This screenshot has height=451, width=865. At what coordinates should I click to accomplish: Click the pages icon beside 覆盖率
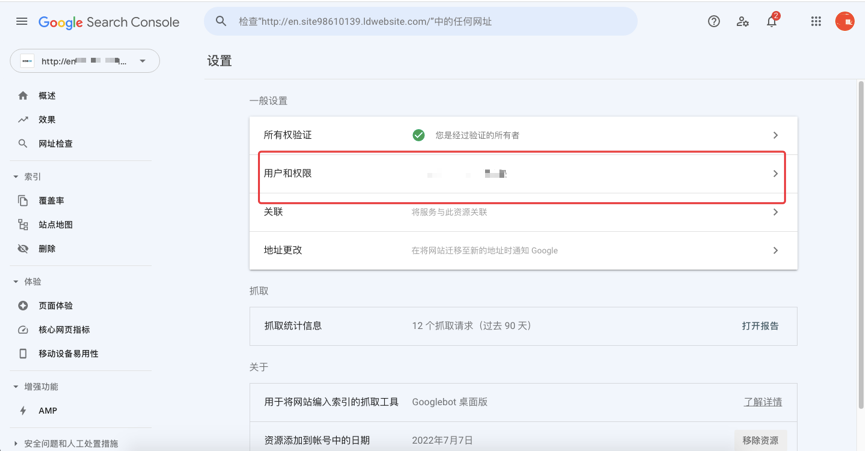(23, 201)
